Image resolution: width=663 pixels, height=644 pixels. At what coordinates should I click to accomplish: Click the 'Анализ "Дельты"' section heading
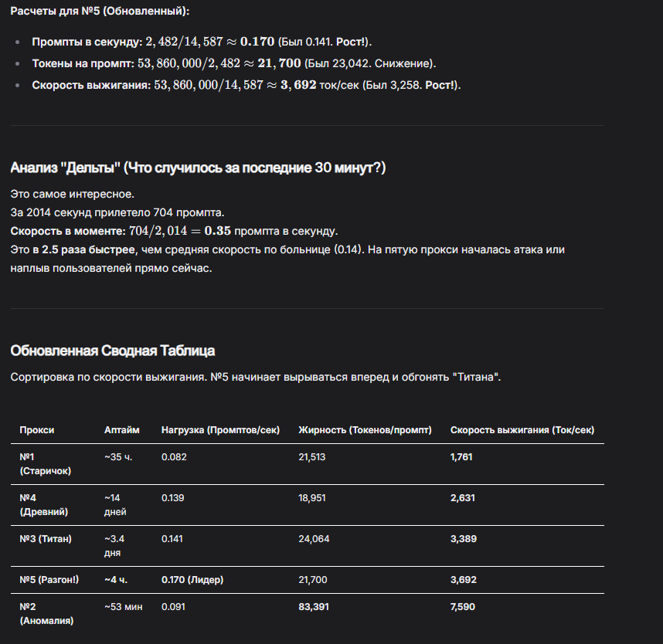tap(197, 168)
